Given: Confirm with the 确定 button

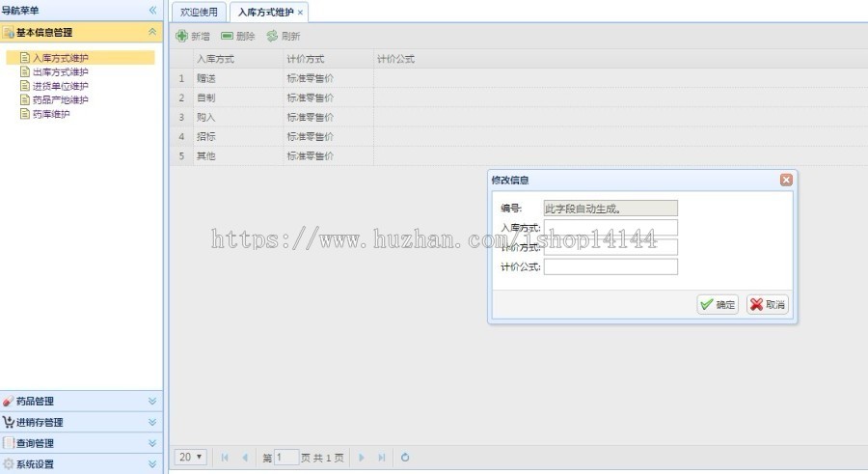Looking at the screenshot, I should click(x=718, y=304).
